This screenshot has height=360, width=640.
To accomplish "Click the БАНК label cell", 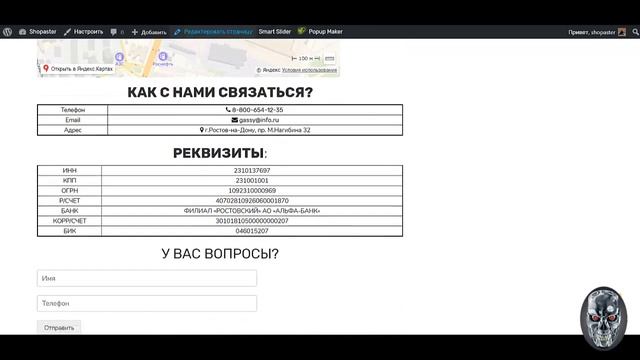I will coord(69,211).
